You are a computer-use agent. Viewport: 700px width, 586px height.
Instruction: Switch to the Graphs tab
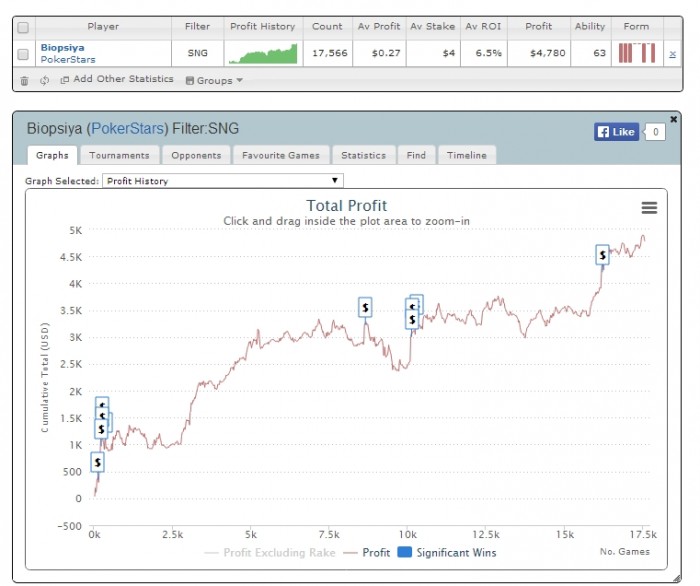click(x=52, y=155)
